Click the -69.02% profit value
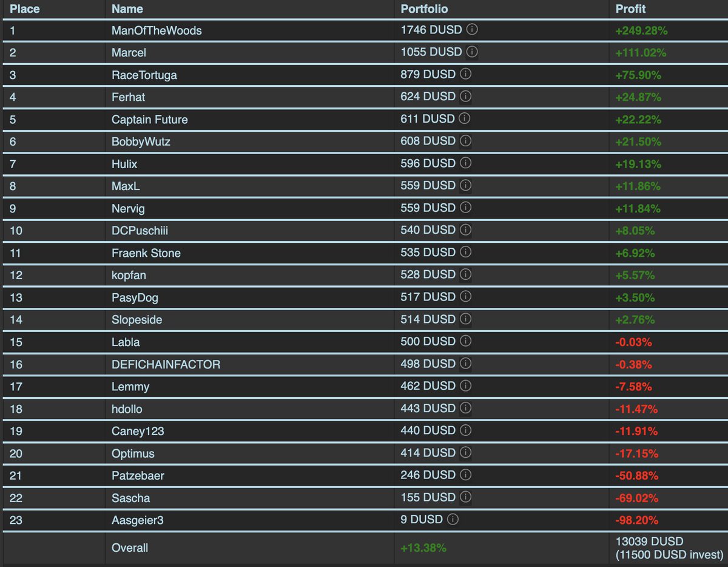 (636, 498)
